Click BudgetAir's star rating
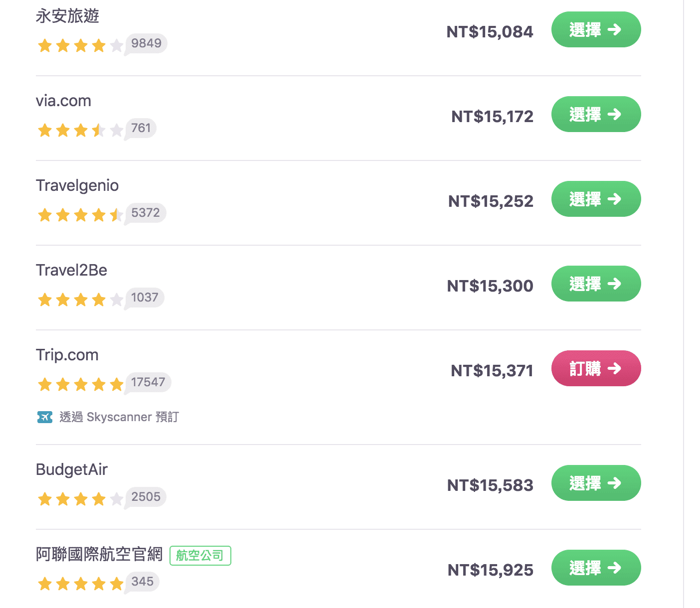The height and width of the screenshot is (608, 700). click(x=80, y=499)
